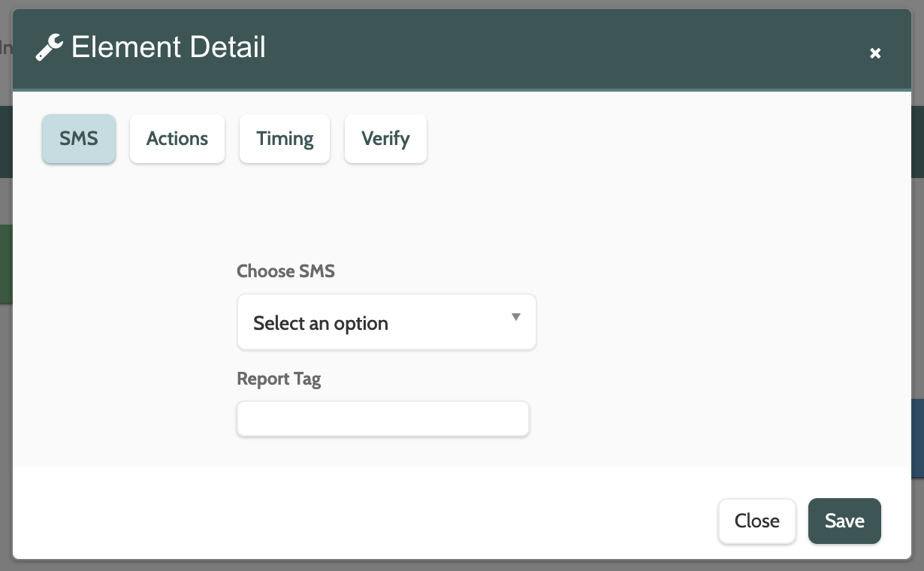Go to the Timing tab
Screen dimensions: 924x571
click(285, 139)
